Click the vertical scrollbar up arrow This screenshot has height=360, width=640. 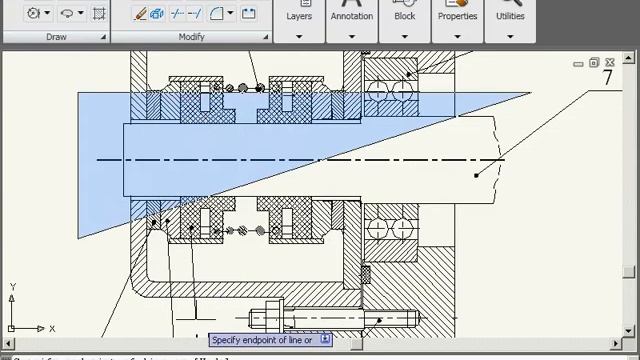[629, 58]
